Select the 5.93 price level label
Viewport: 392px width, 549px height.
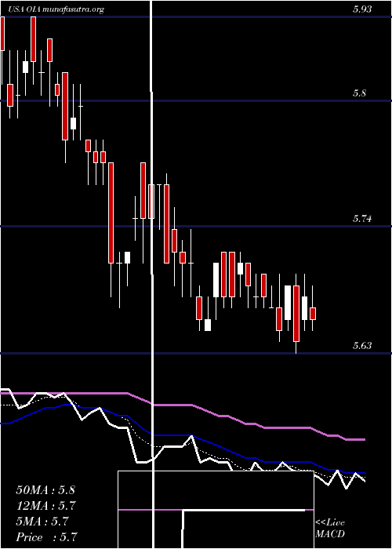pyautogui.click(x=362, y=9)
